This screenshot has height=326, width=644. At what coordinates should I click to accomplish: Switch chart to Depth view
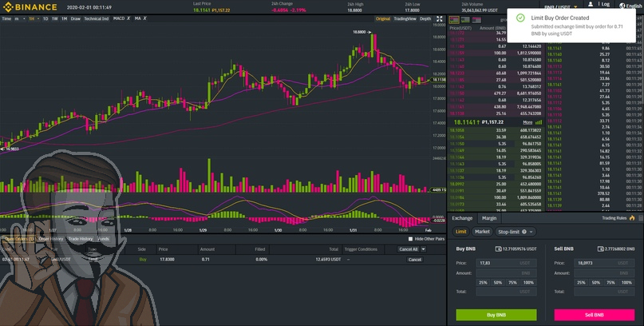pyautogui.click(x=425, y=19)
